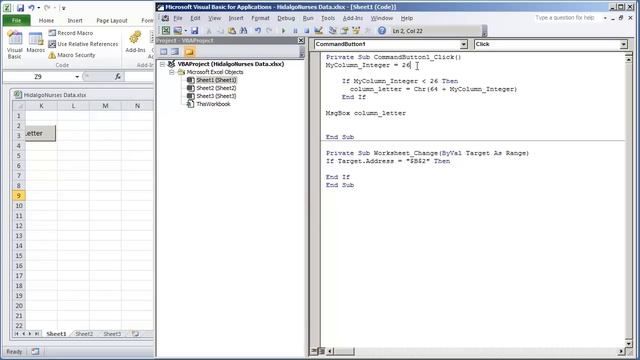Open the Insert UserForm dropdown arrow
Image resolution: width=640 pixels, height=360 pixels.
pyautogui.click(x=186, y=31)
